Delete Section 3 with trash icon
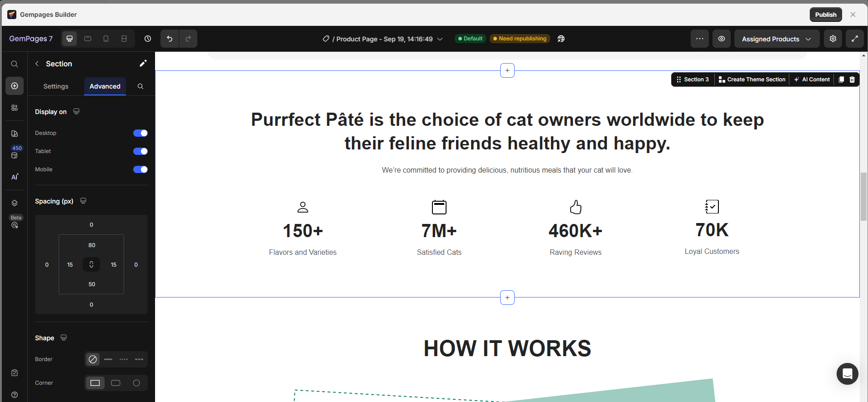This screenshot has width=868, height=402. 852,79
